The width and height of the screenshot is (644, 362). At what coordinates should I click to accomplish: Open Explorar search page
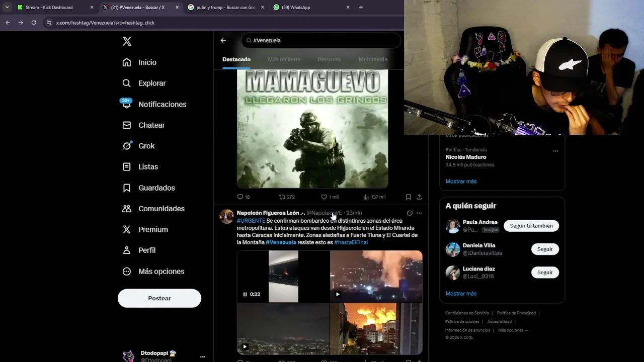144,83
